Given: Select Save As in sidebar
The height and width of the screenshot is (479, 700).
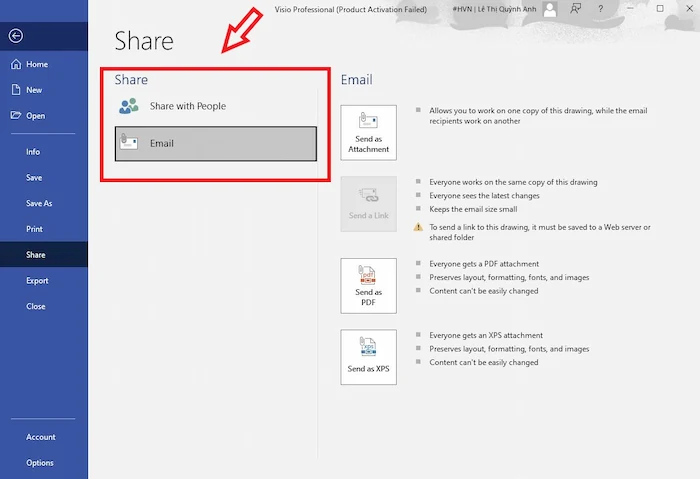Looking at the screenshot, I should click(44, 203).
